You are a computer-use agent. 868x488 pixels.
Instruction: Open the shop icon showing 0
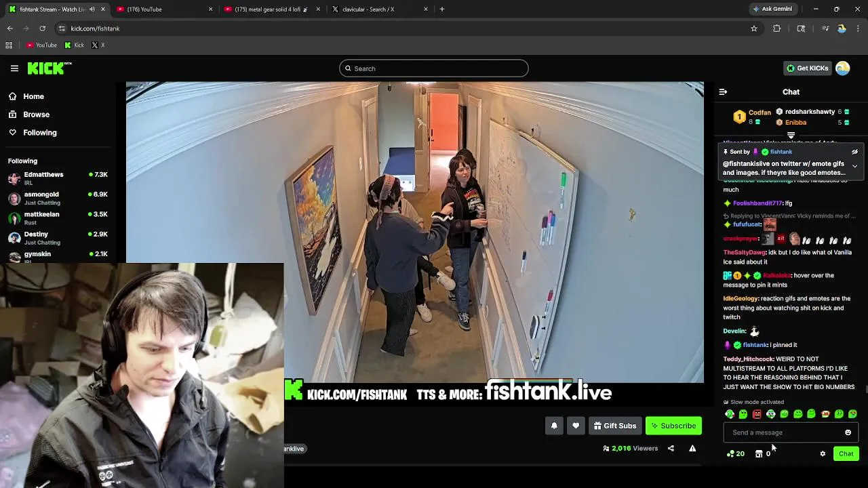[x=763, y=453]
